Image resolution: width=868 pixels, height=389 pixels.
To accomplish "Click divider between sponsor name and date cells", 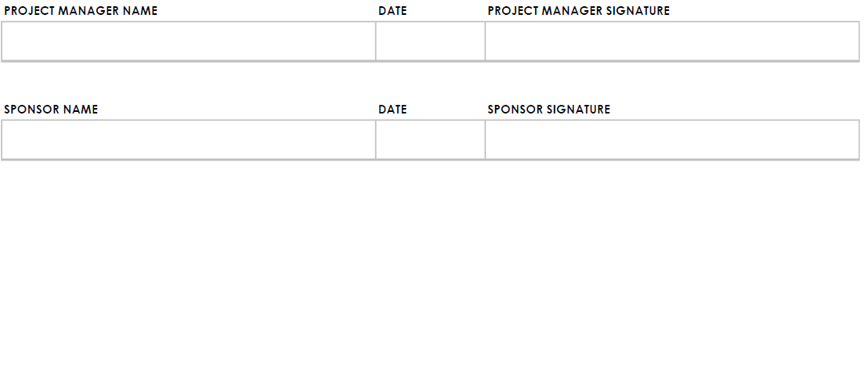I will [x=376, y=139].
